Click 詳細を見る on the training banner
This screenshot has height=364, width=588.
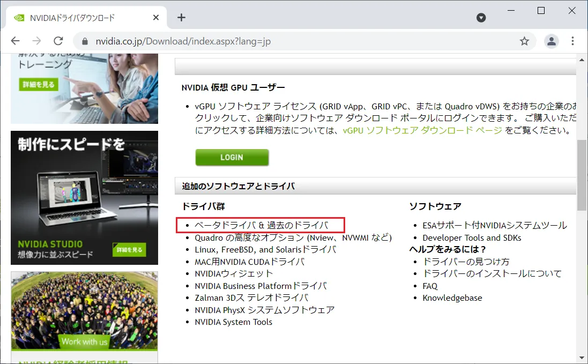[39, 84]
